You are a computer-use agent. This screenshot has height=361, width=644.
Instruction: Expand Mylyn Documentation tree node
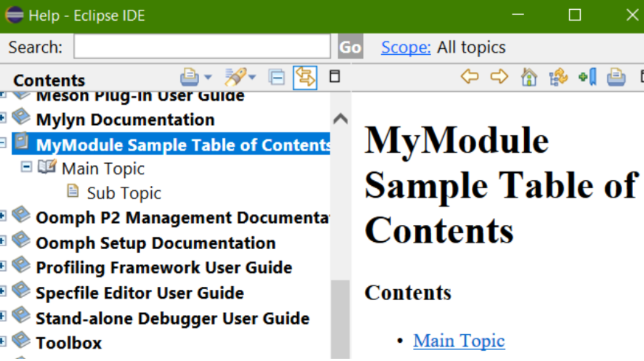(2, 118)
